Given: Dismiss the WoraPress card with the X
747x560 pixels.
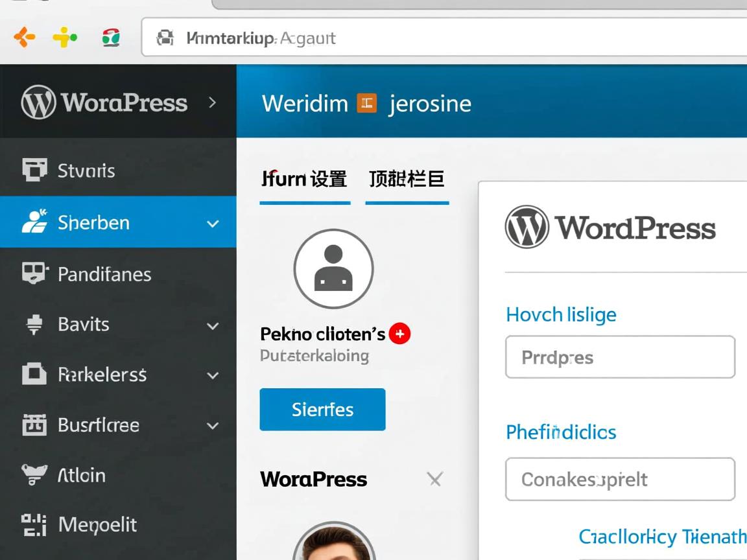Looking at the screenshot, I should (x=434, y=480).
